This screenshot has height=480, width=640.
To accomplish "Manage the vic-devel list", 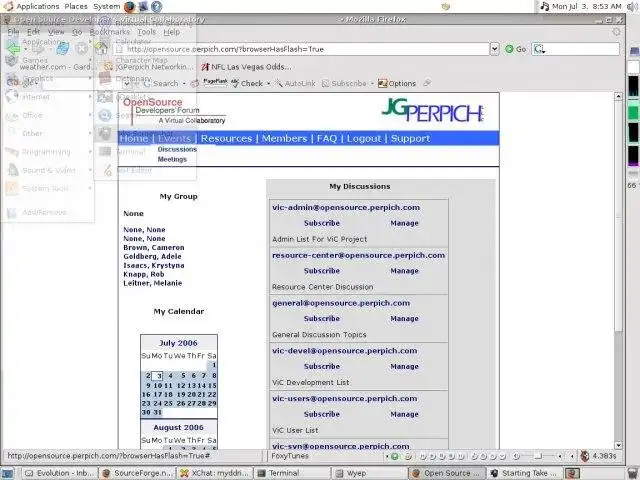I will pyautogui.click(x=404, y=367).
